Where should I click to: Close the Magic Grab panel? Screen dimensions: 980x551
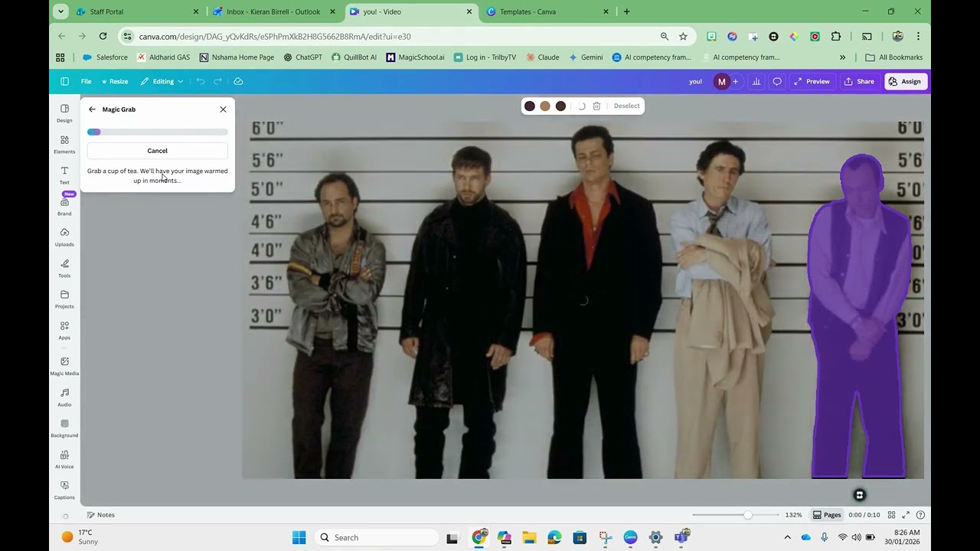(223, 109)
